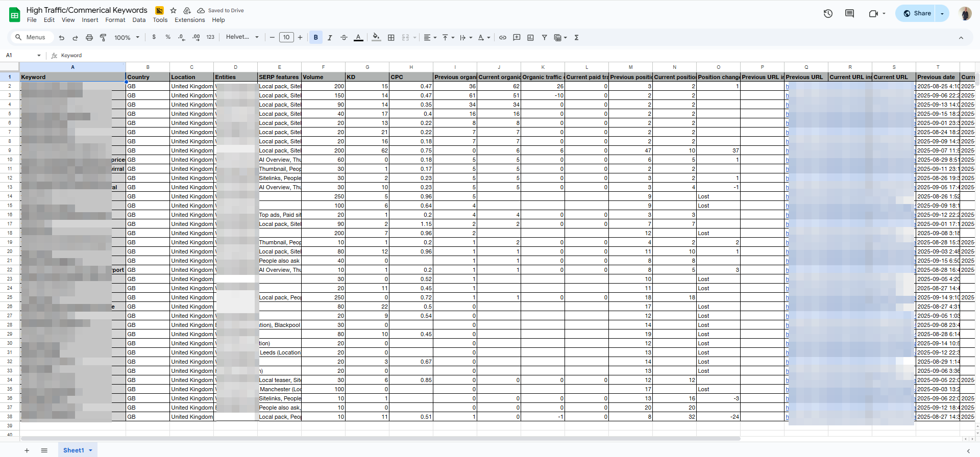Star this spreadsheet
980x457 pixels.
(x=174, y=10)
